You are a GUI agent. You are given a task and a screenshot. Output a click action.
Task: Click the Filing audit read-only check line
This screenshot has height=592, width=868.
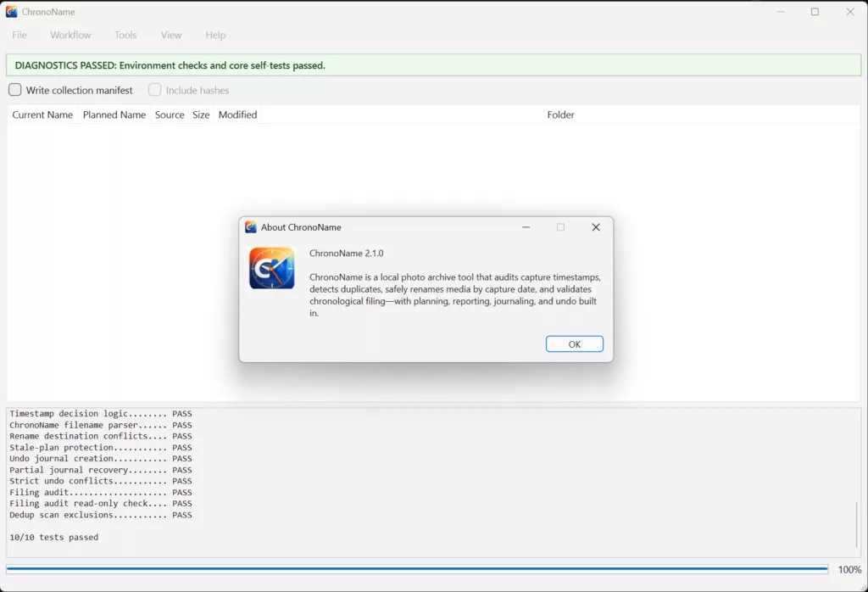point(101,504)
